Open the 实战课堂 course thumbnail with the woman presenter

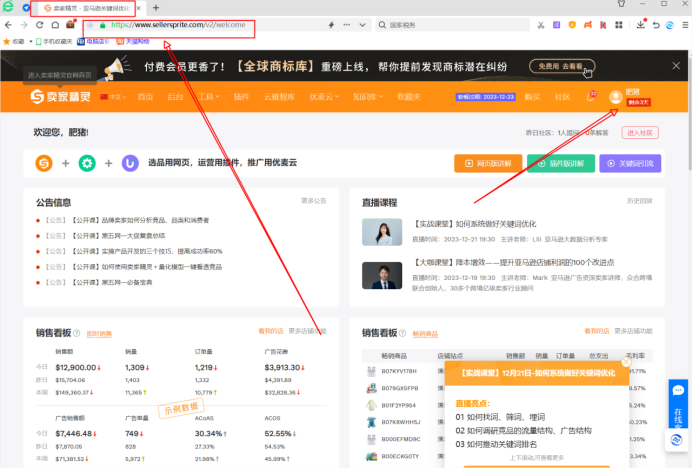[382, 232]
